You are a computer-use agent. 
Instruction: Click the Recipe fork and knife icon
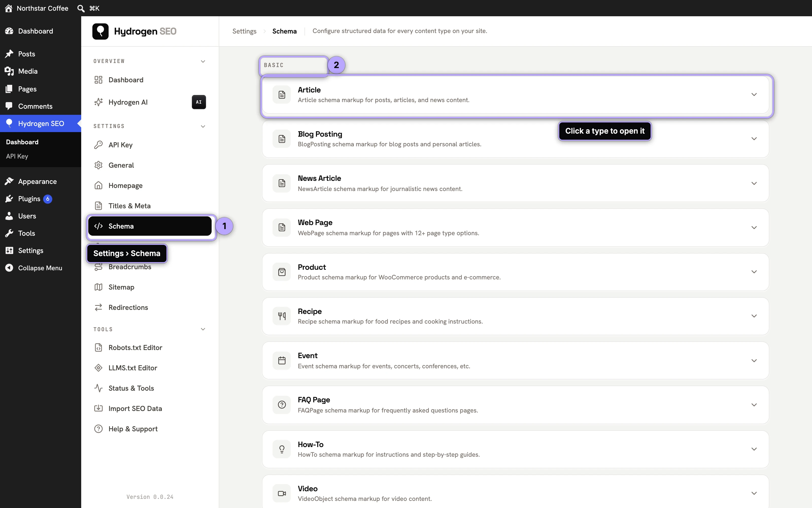[282, 316]
